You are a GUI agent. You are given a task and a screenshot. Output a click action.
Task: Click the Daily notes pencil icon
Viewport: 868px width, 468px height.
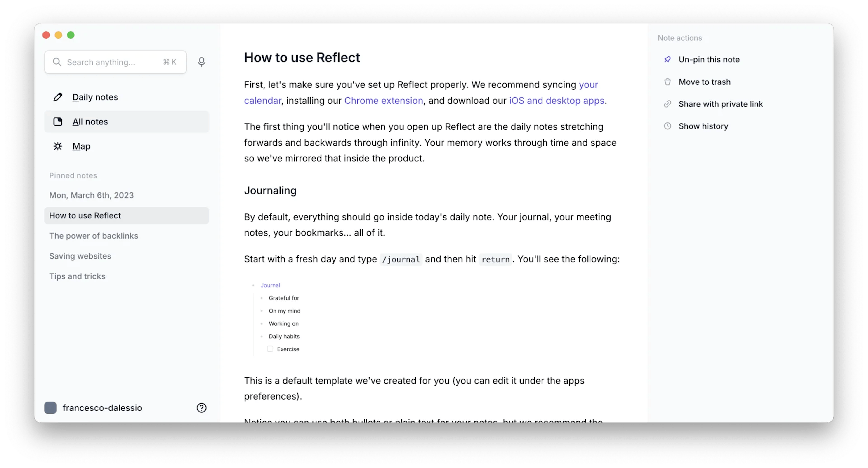[x=58, y=97]
